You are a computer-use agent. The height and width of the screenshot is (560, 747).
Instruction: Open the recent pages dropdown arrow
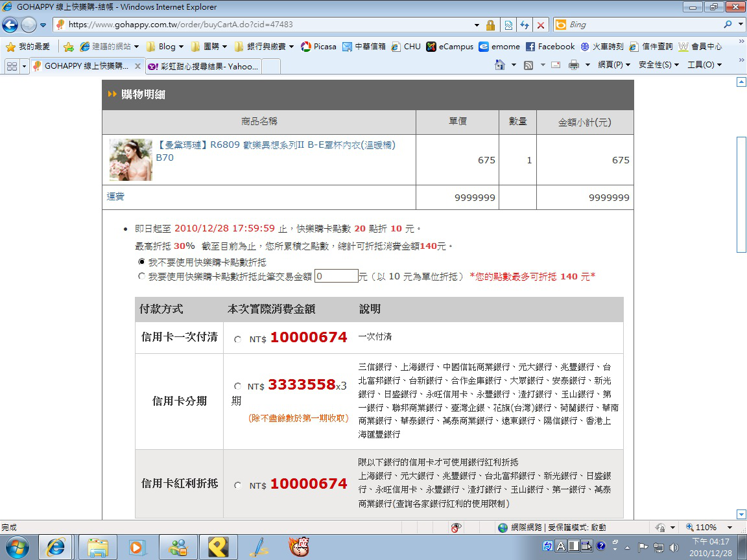point(43,25)
